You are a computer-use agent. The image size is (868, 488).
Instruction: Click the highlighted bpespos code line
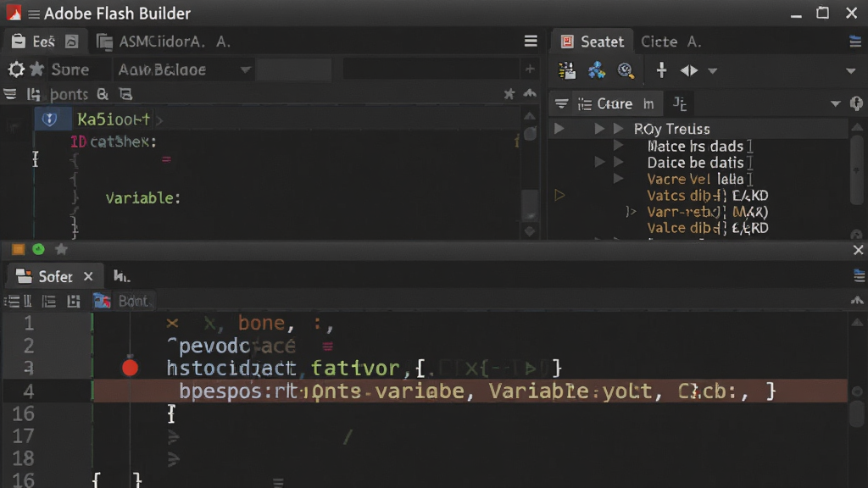point(470,391)
